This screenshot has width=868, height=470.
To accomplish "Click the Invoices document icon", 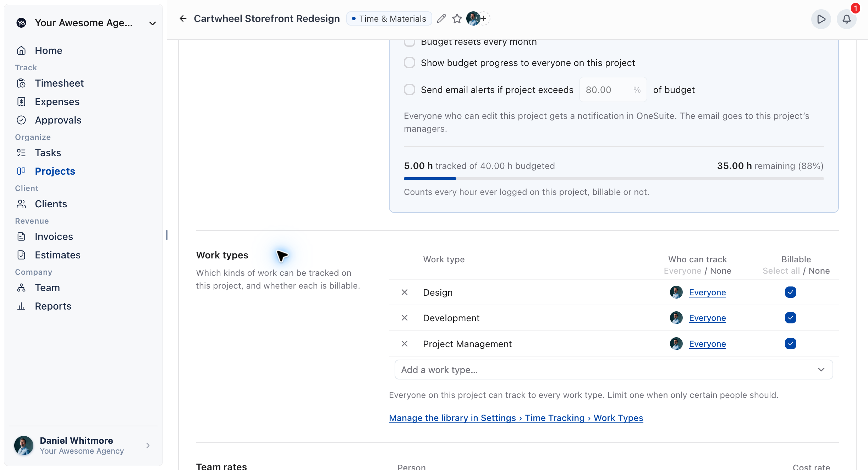I will click(21, 236).
